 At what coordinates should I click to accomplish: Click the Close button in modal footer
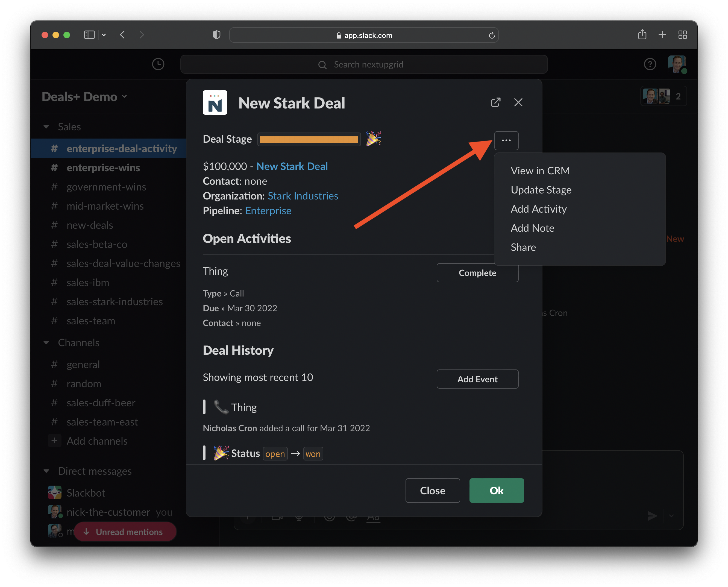pos(433,490)
